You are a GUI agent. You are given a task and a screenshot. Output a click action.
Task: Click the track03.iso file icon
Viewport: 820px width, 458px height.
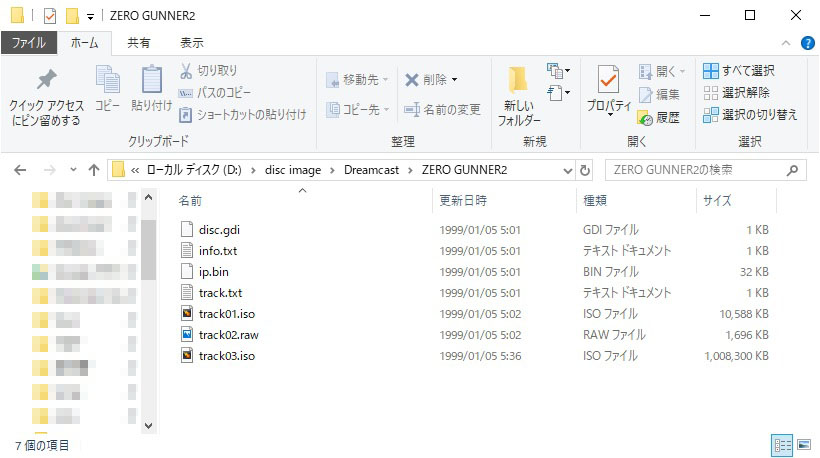[x=187, y=355]
